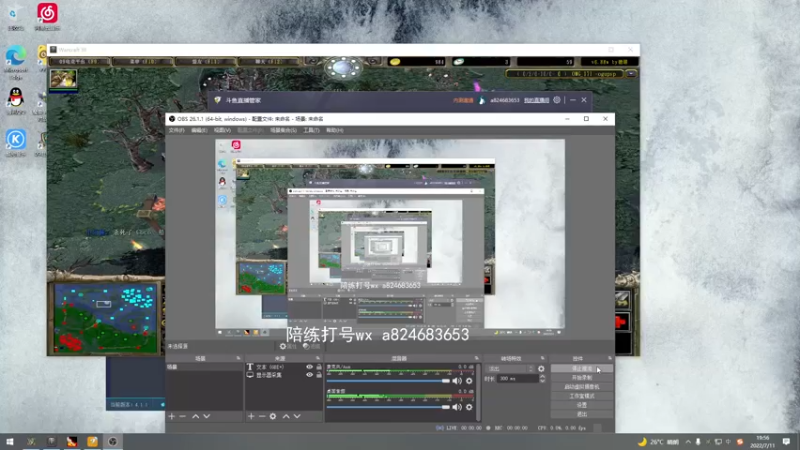Open the Douyu live manager settings gear icon
The image size is (800, 450).
(557, 100)
